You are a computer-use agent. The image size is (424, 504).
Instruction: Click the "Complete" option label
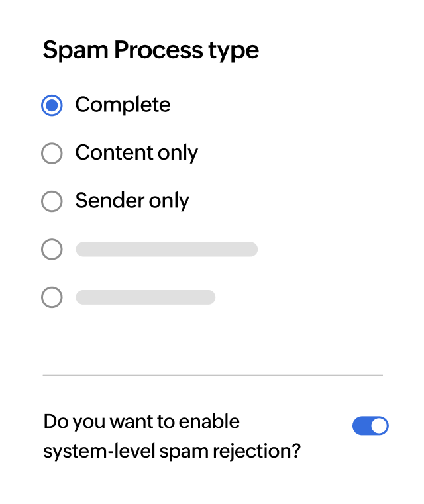coord(123,105)
